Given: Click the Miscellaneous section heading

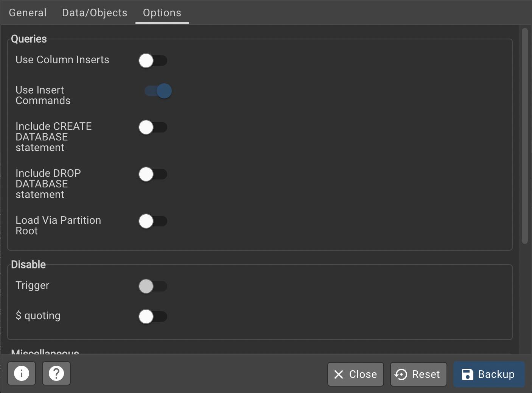Looking at the screenshot, I should point(45,352).
